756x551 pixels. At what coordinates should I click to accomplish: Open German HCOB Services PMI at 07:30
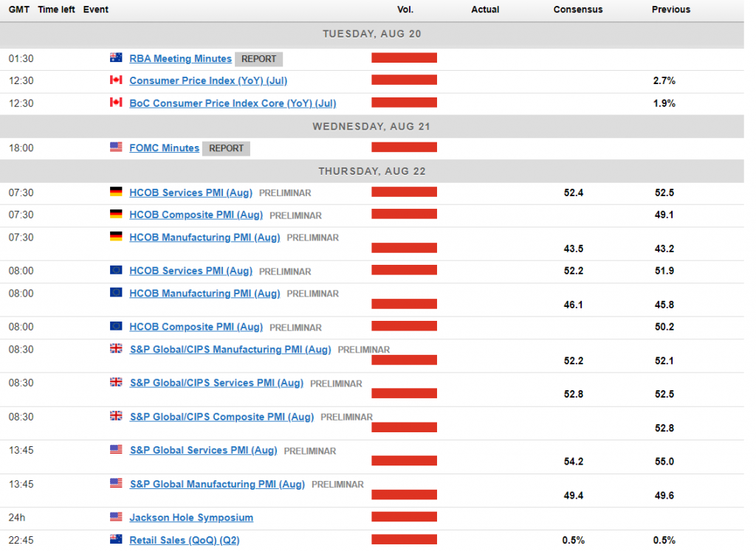pyautogui.click(x=191, y=193)
